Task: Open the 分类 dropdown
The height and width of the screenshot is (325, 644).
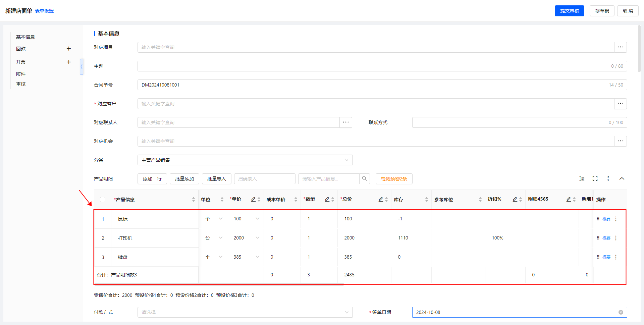Action: 245,160
